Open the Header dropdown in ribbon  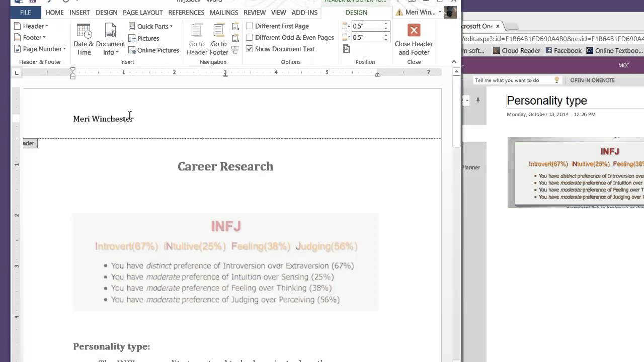31,26
